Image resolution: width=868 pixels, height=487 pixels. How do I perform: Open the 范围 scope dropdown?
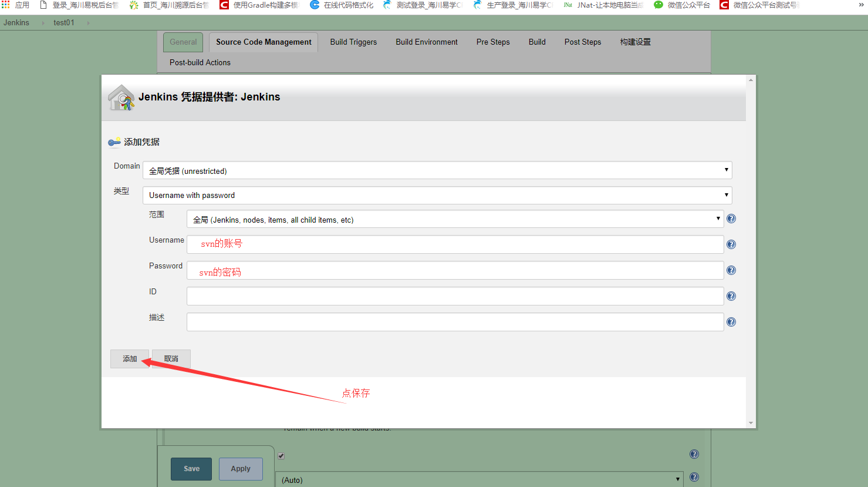click(455, 219)
